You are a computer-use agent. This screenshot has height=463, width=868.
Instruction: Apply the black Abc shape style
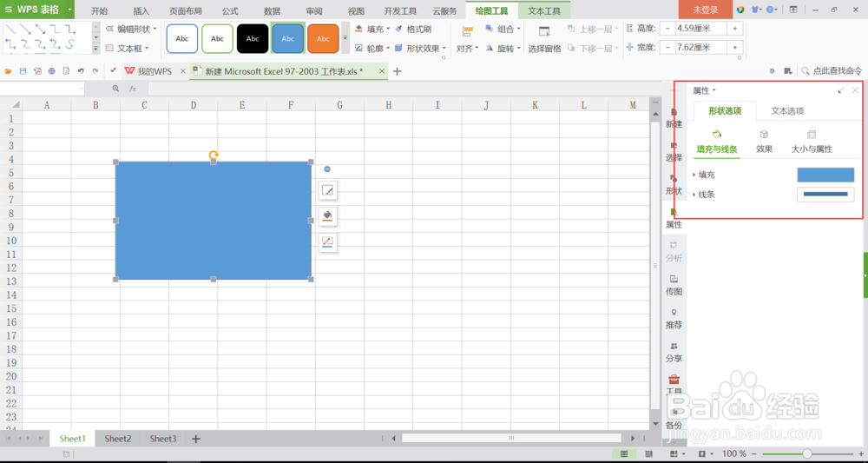pos(253,39)
